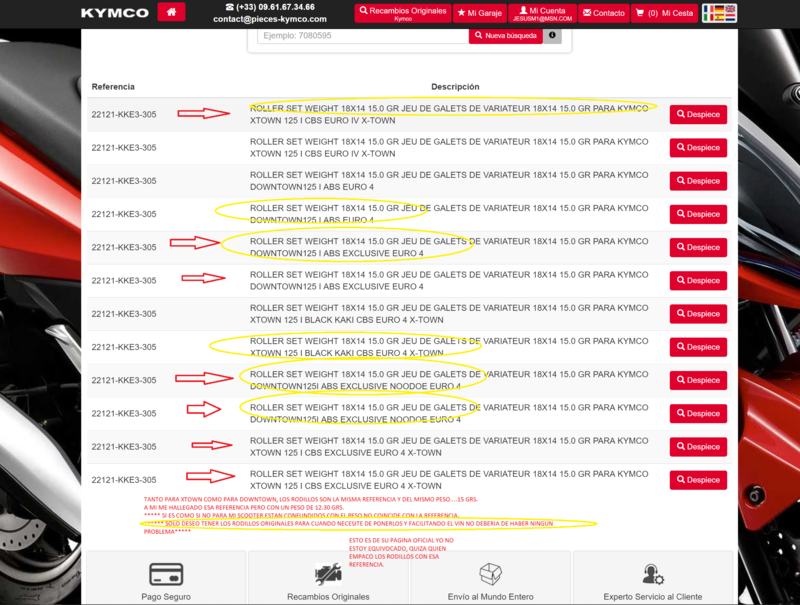Open Despiece for second ABS EXCLUSIVE NOODOE EURO 4 row

[698, 413]
